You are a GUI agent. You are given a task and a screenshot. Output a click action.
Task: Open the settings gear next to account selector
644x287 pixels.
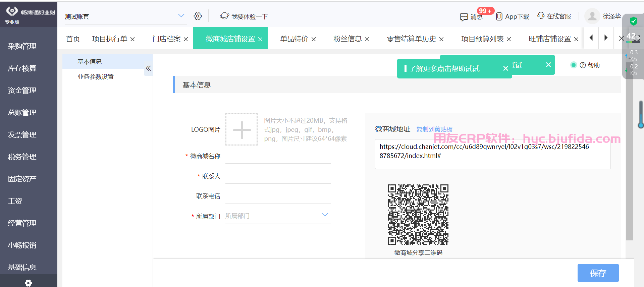point(198,16)
